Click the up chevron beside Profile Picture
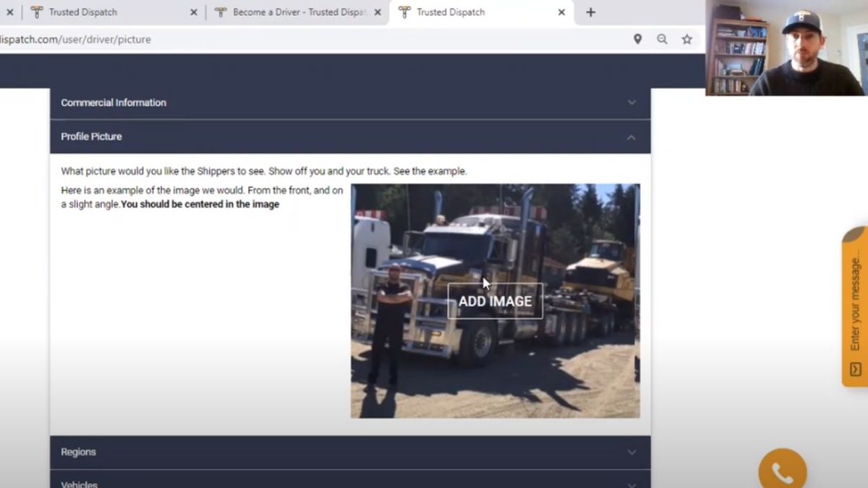Image resolution: width=868 pixels, height=488 pixels. 631,137
